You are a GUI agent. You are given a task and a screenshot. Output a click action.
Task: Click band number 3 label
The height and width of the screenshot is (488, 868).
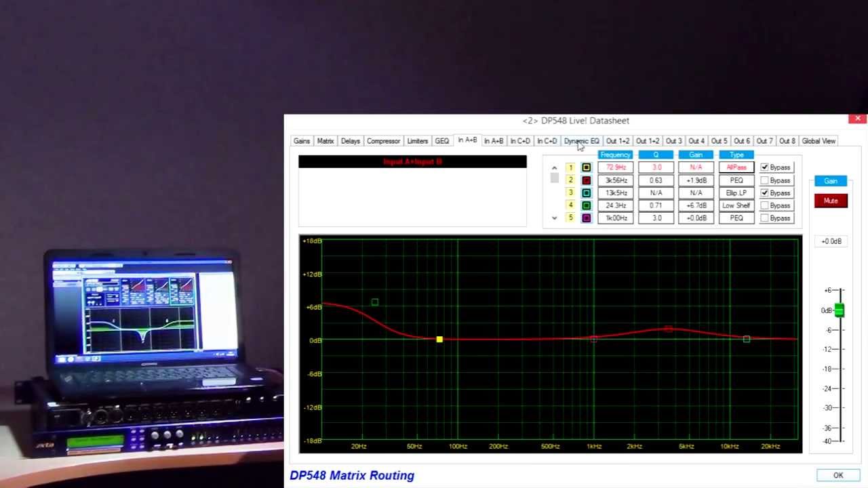(570, 193)
